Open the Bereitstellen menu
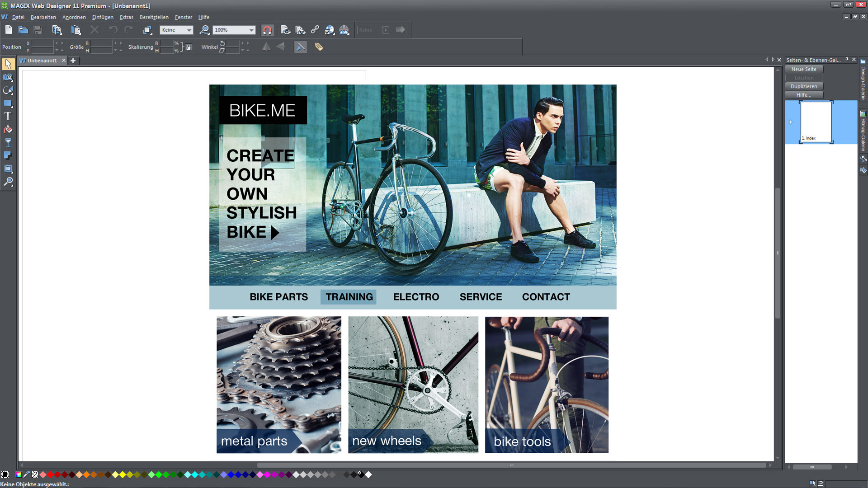 [154, 17]
